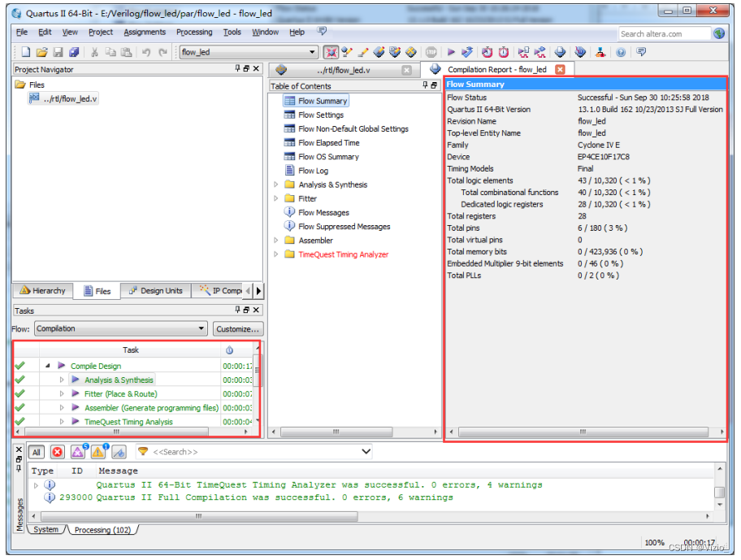Toggle the purple Critical Warning filter
Image resolution: width=741 pixels, height=560 pixels.
pos(77,452)
